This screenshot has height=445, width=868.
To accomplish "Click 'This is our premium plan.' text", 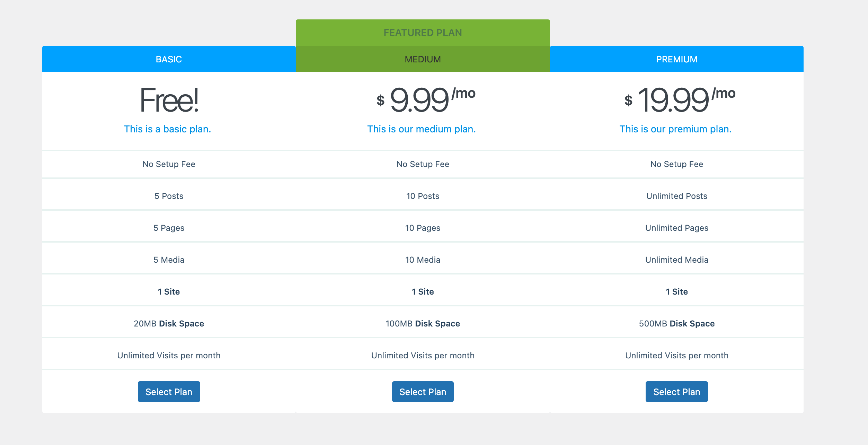I will pyautogui.click(x=675, y=129).
